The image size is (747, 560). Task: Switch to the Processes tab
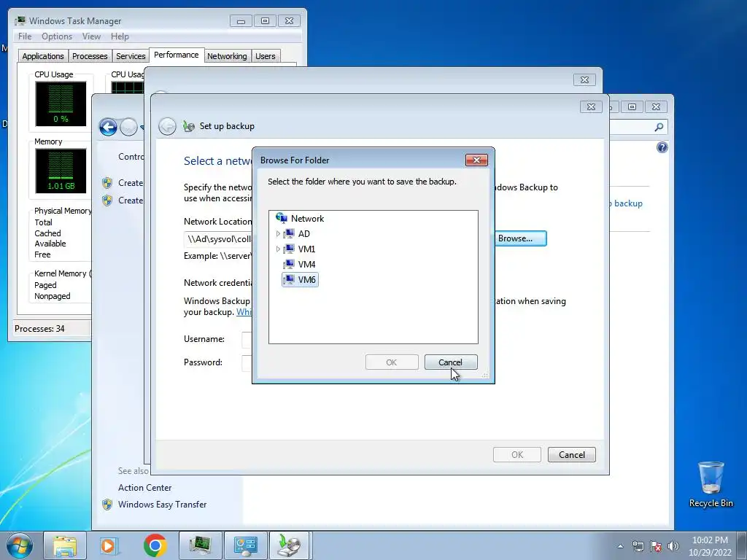(90, 56)
